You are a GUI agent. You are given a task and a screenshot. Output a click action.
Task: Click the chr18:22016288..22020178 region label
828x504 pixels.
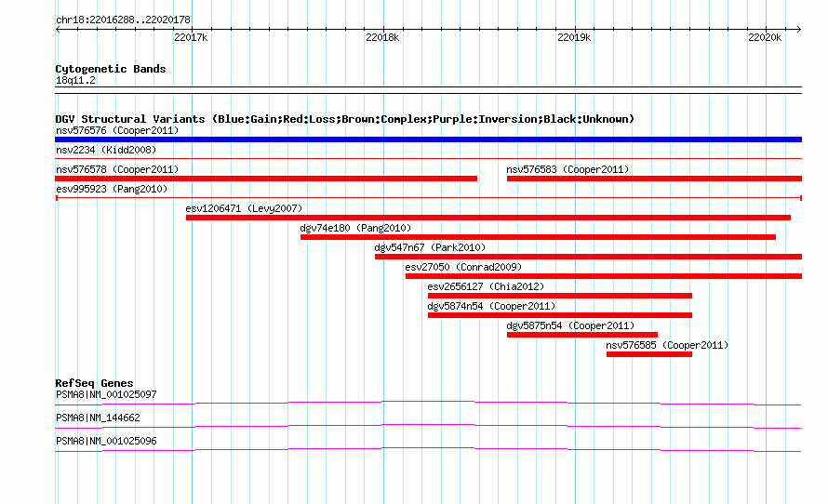(123, 20)
